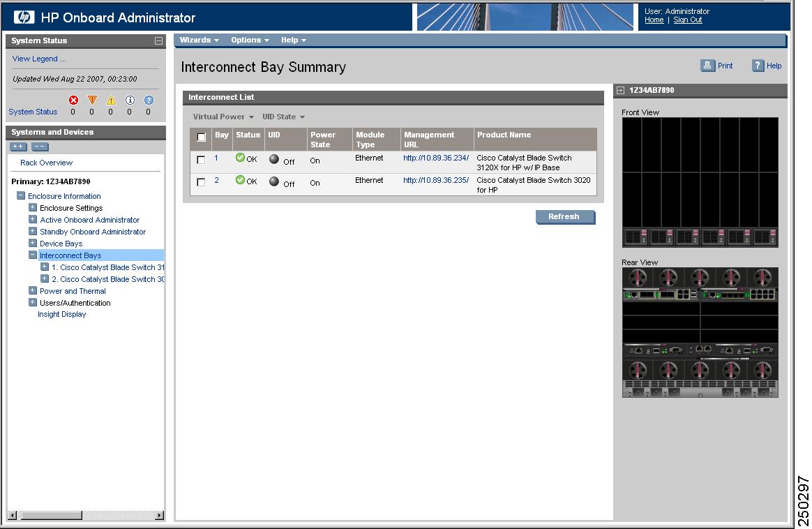Click the Print icon
This screenshot has height=529, width=812.
tap(707, 66)
